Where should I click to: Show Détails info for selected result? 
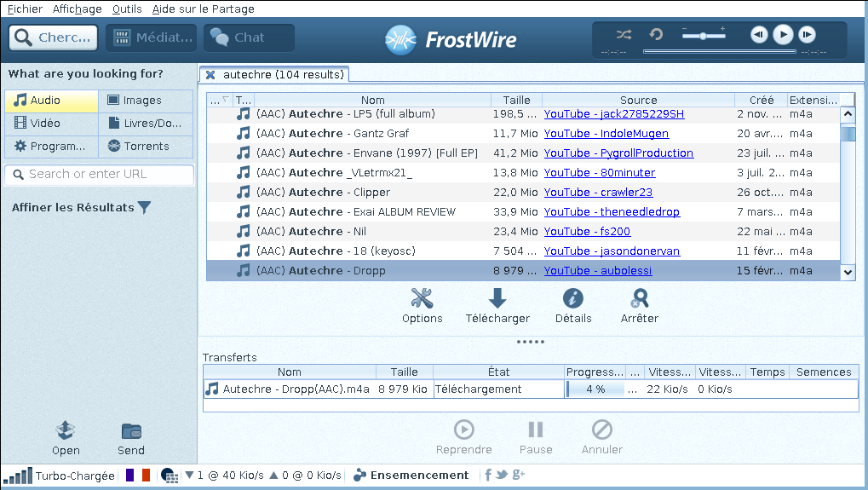point(573,306)
